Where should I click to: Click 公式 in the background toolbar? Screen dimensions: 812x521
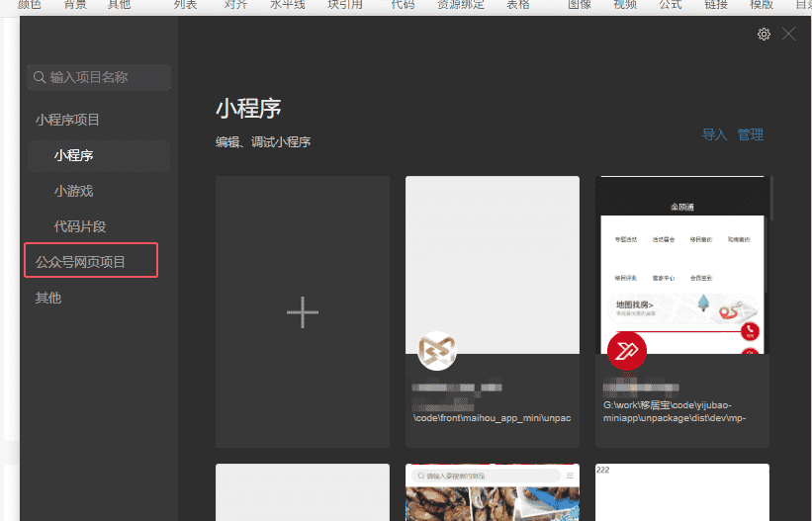671,5
